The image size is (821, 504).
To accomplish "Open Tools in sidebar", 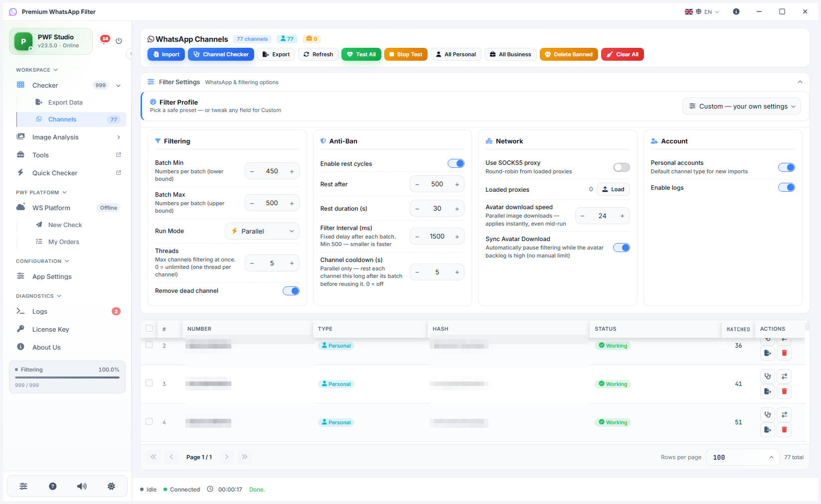I will pos(69,155).
